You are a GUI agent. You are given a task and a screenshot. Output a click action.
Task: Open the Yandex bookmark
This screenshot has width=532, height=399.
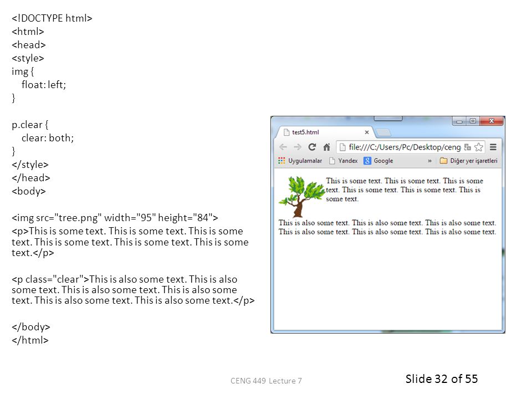344,161
